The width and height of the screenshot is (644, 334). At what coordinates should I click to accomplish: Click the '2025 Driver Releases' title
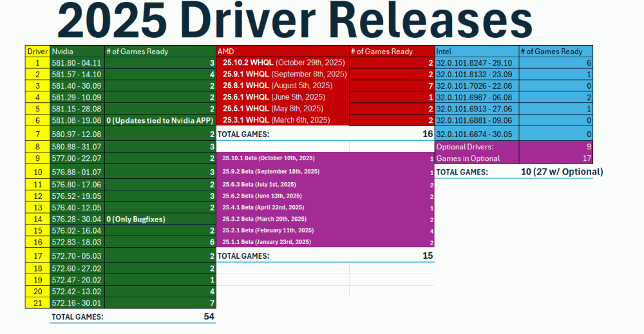[295, 23]
